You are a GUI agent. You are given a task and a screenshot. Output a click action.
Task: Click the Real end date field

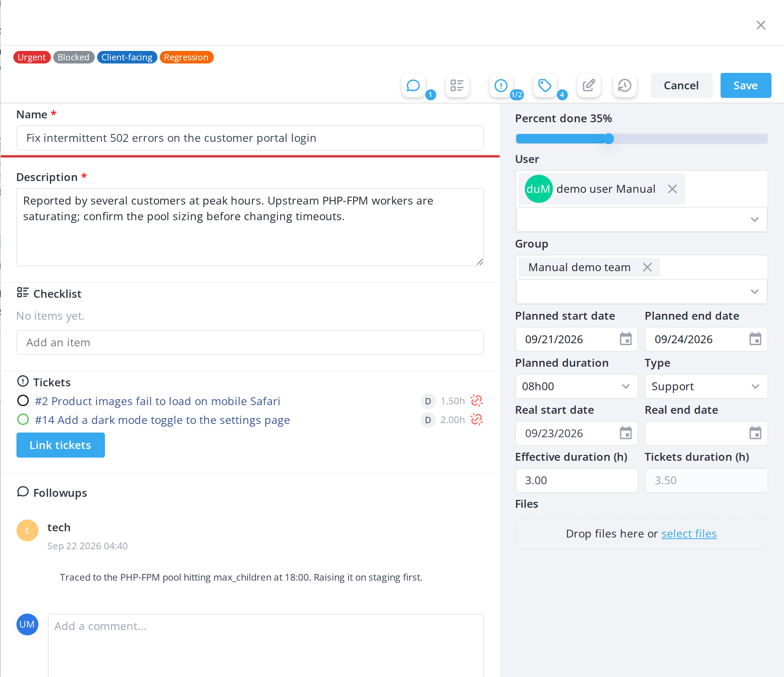tap(706, 433)
